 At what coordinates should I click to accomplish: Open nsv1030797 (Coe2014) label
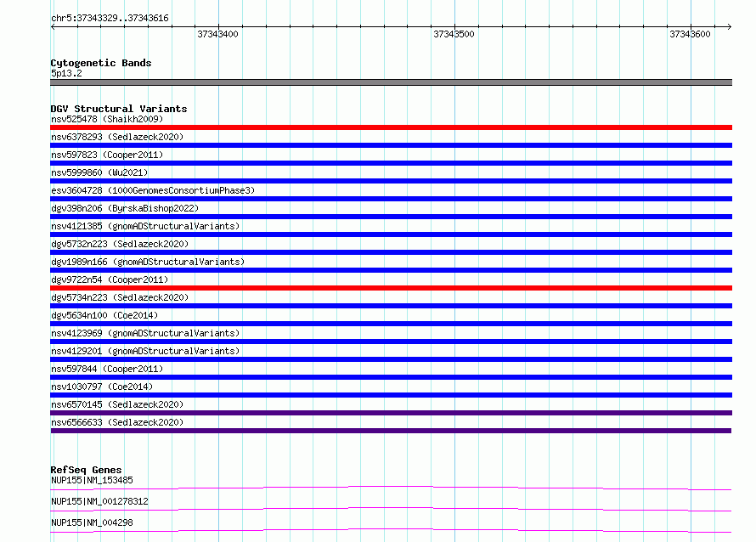(x=102, y=387)
